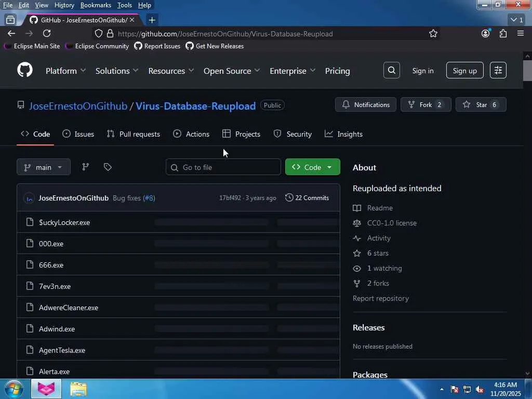Open the 7ev3n.exe file
The image size is (532, 399).
(x=55, y=286)
